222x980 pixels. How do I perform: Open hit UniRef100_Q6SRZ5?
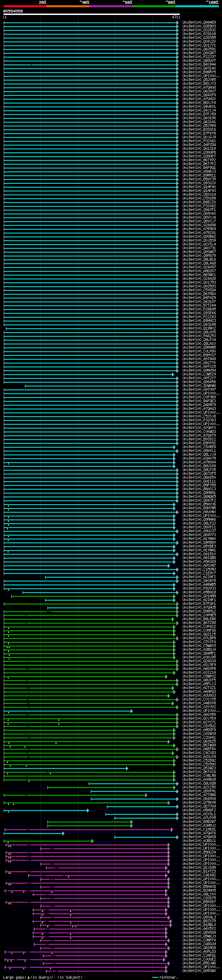click(x=199, y=741)
